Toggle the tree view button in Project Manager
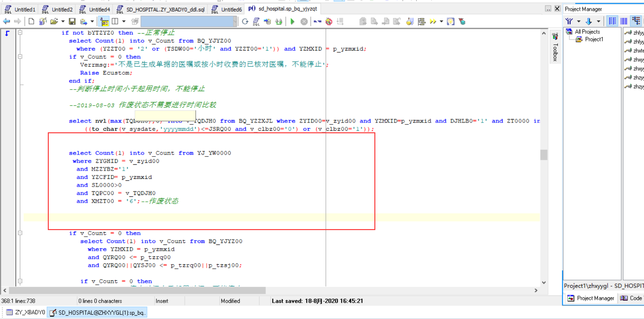644x319 pixels. 636,21
